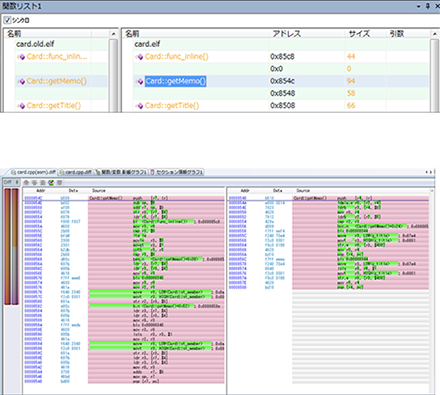Click Addr header in right diff pane

click(x=245, y=191)
